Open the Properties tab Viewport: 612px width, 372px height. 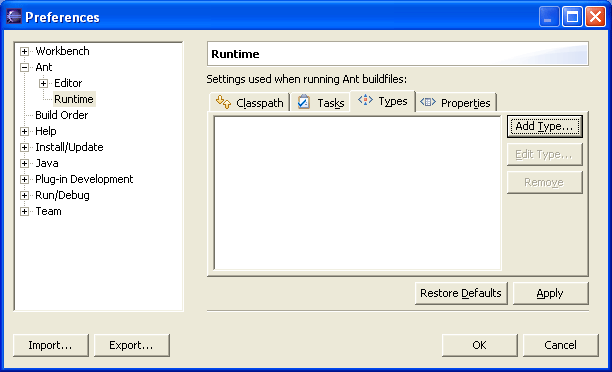[x=456, y=102]
